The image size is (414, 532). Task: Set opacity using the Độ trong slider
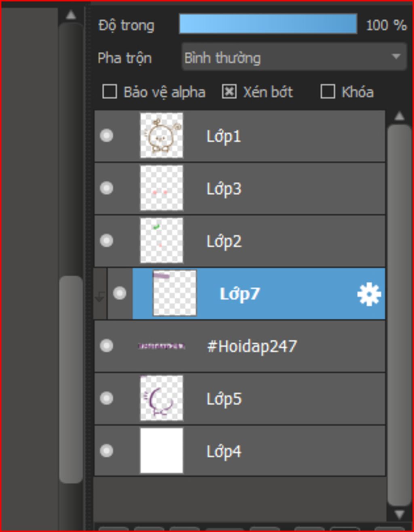click(268, 24)
